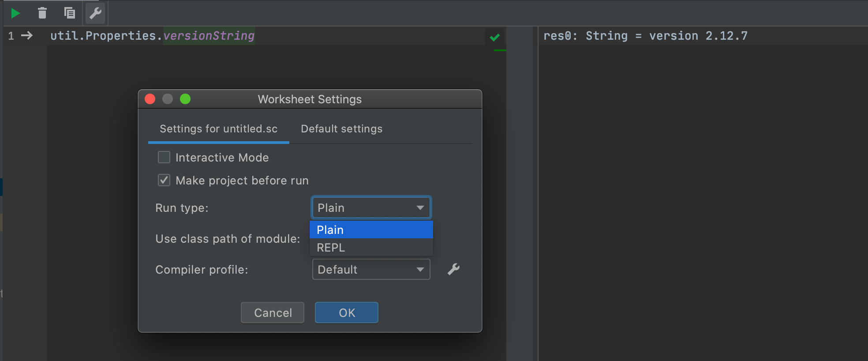Click the trash icon to clear worksheet output
Screen dimensions: 868x361
pos(42,13)
